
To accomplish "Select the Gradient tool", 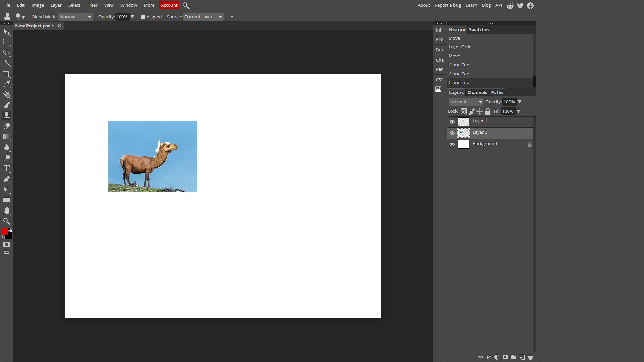I will click(7, 137).
